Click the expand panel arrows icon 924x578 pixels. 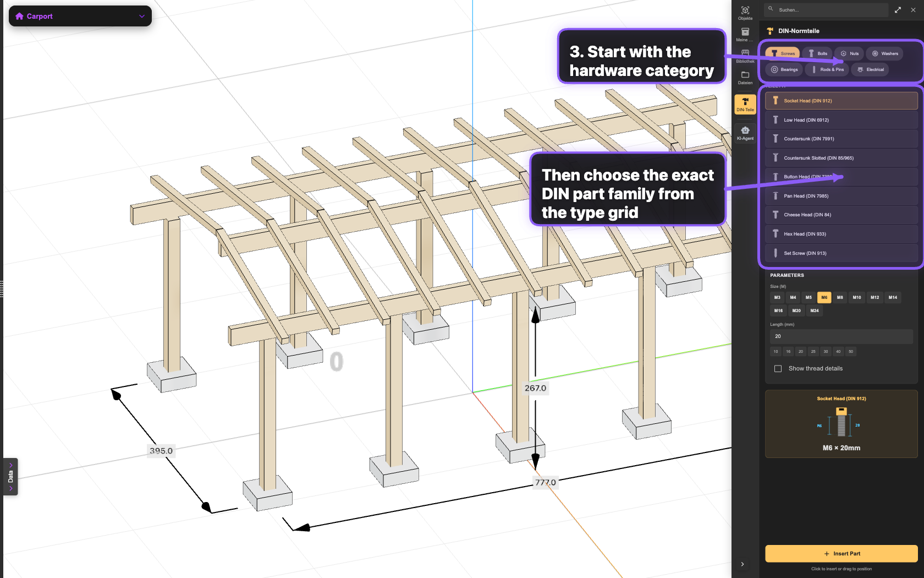pos(898,10)
